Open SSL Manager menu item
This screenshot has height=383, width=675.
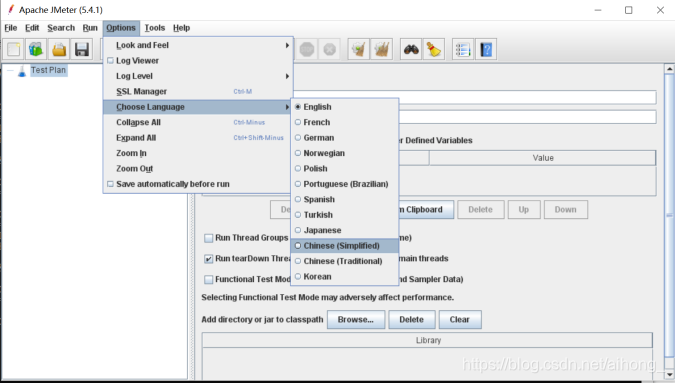click(x=198, y=92)
